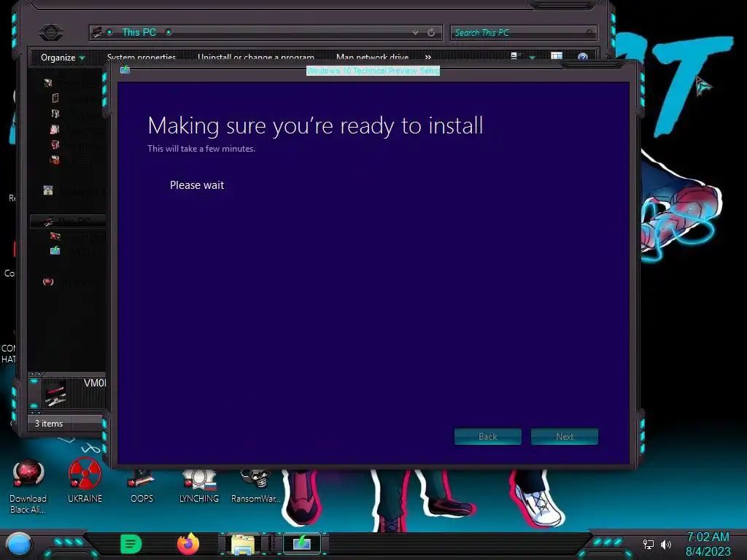747x560 pixels.
Task: Click the Next button in Setup
Action: 564,436
